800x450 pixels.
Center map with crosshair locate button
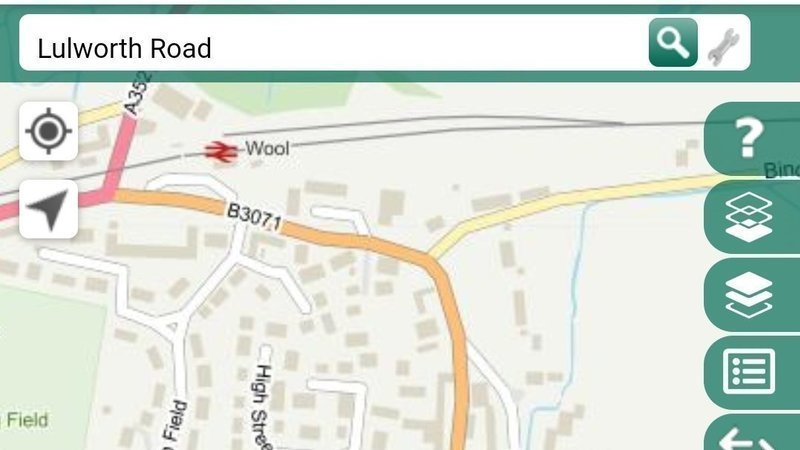coord(48,131)
